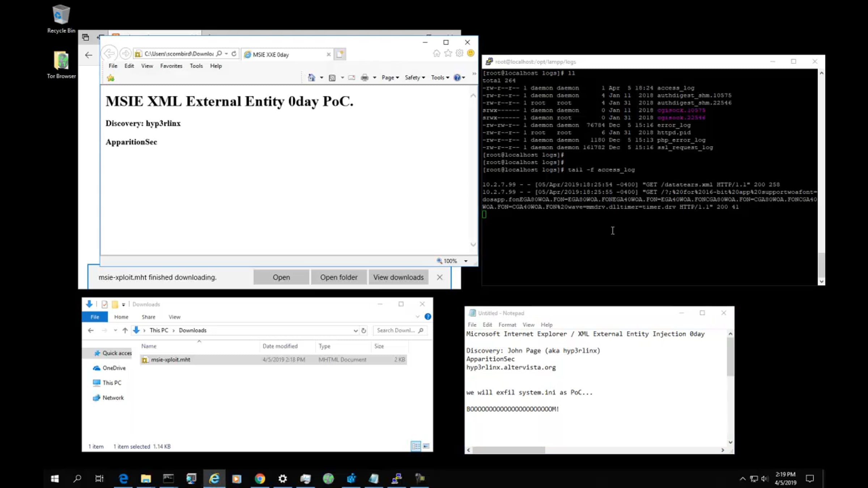This screenshot has height=488, width=868.
Task: Expand the IE command bar Tools dropdown
Action: pos(440,78)
